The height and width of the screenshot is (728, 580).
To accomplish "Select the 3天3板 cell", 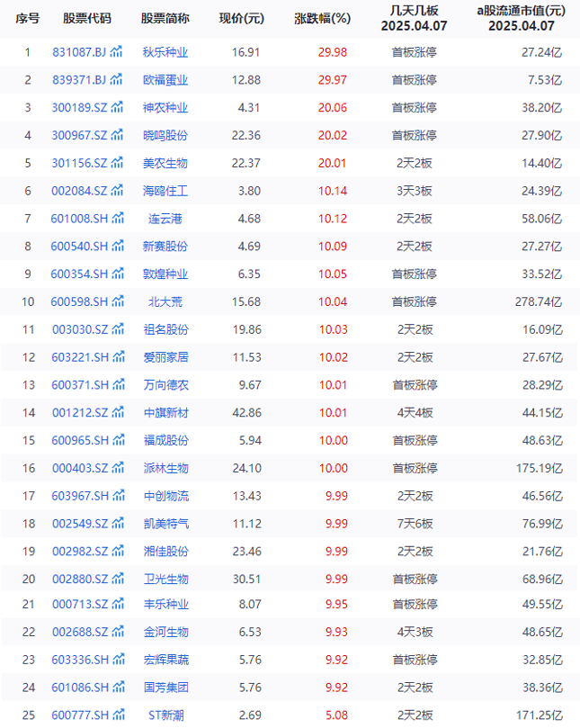I will (415, 191).
